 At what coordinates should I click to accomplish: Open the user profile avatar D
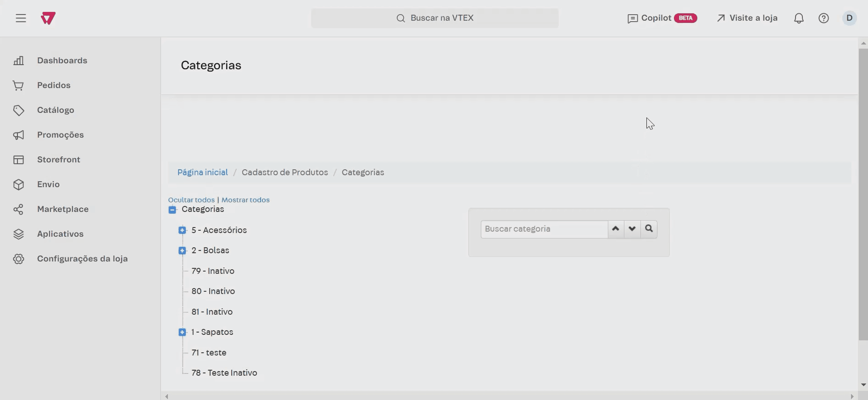[849, 18]
